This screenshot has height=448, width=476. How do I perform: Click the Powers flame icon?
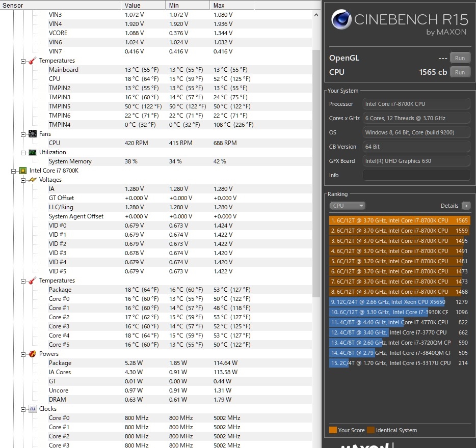(33, 354)
